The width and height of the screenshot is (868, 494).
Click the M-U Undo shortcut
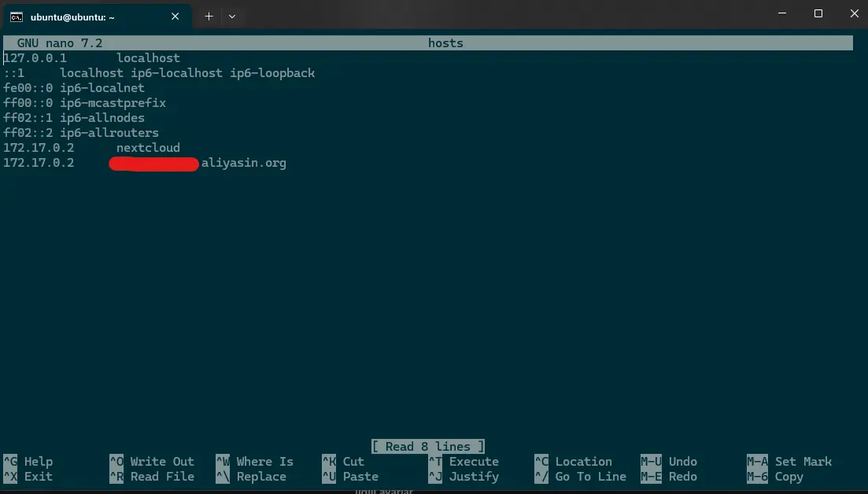(x=669, y=462)
